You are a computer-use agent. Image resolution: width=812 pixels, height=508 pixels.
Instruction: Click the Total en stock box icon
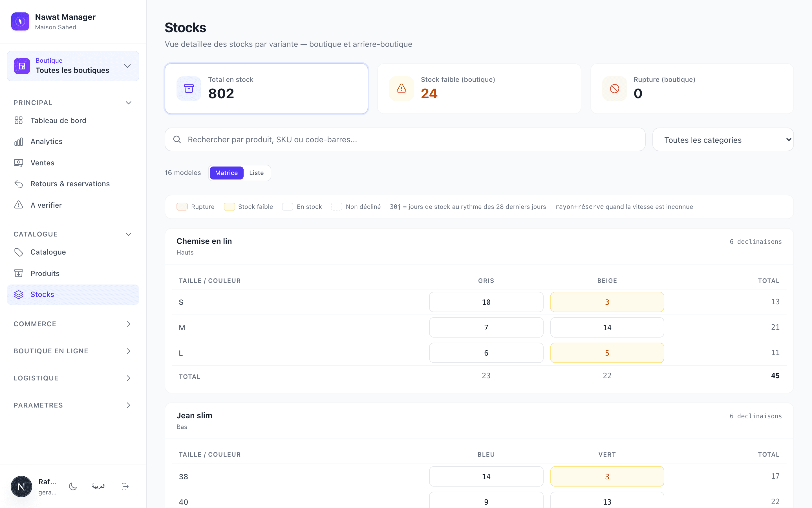[189, 89]
